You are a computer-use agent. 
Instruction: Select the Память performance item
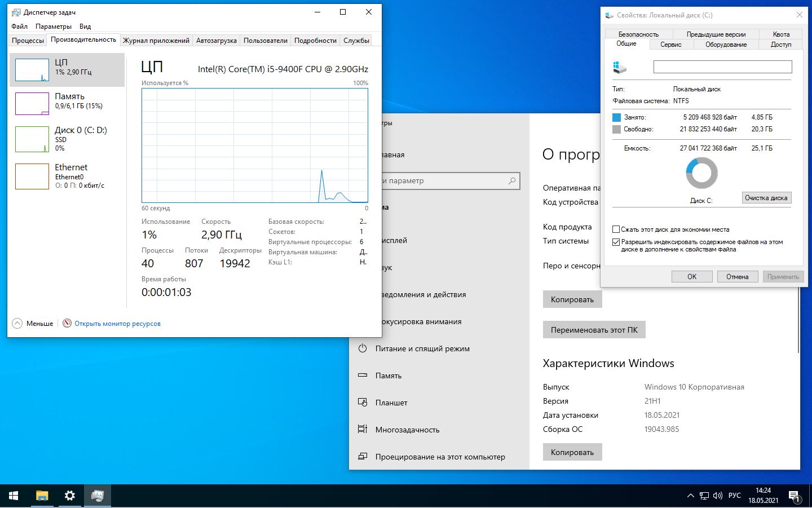click(67, 104)
